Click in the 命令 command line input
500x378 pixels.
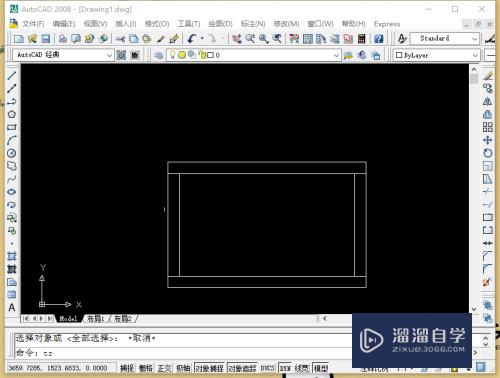[183, 353]
